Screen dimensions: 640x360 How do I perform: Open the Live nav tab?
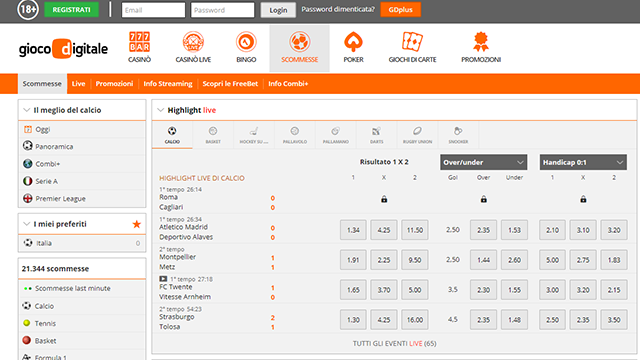point(78,84)
